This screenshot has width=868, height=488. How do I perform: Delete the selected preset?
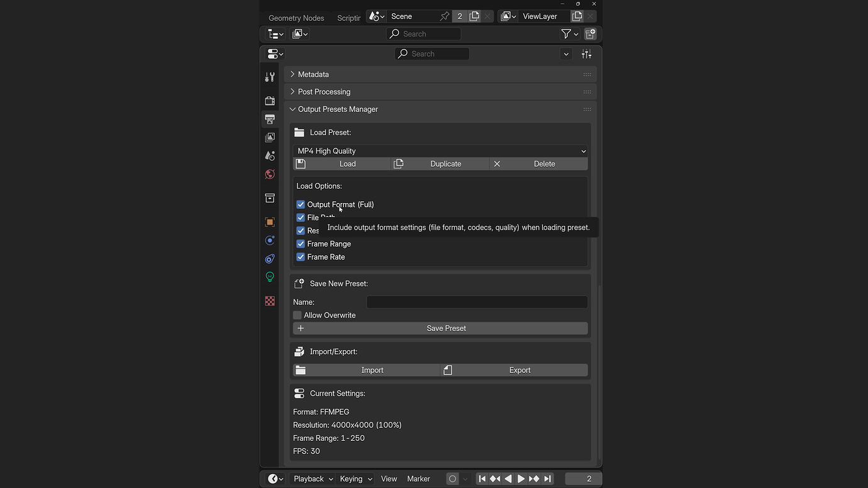[539, 164]
